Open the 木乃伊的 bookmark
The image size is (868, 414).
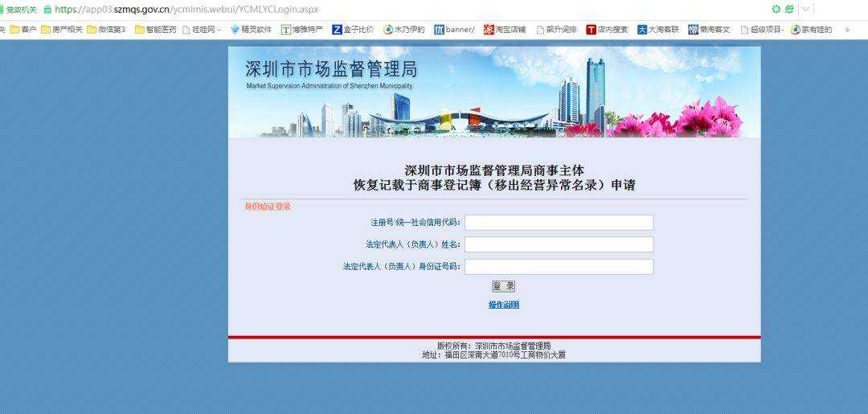pos(404,30)
